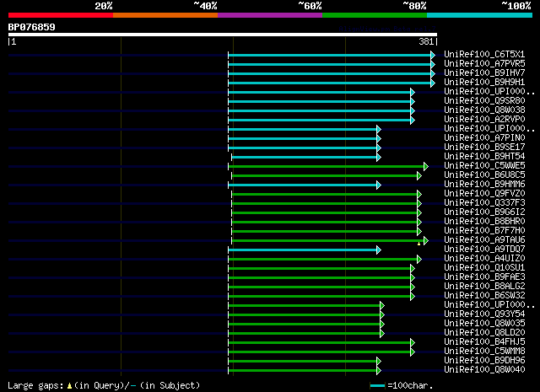540x392 pixels.
Task: Select the UniRef100_A7PIN0 label
Action: (x=484, y=138)
